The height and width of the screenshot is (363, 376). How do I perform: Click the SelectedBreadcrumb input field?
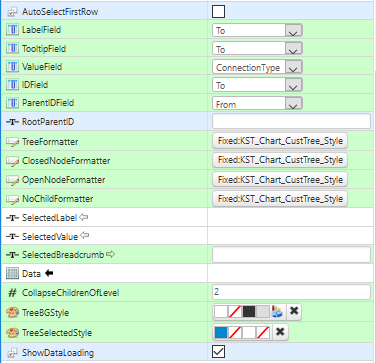point(291,254)
